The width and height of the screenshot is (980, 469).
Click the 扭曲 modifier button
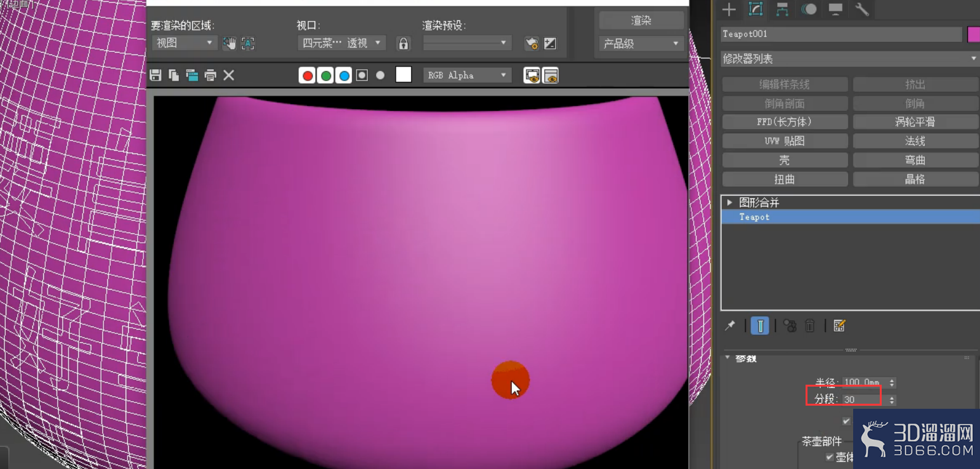point(785,179)
